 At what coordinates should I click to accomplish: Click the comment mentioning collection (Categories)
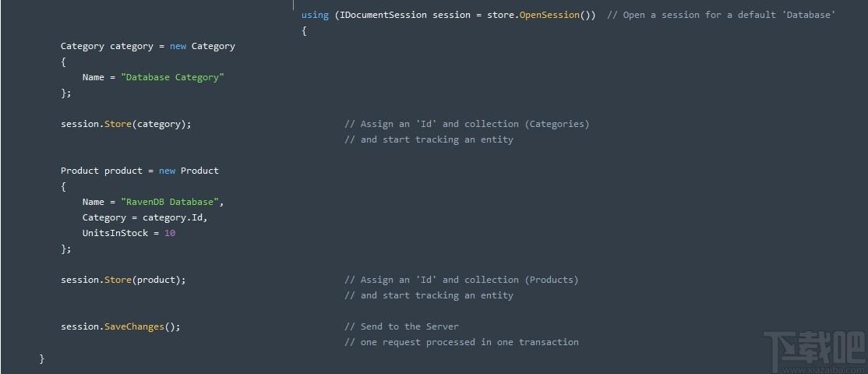pyautogui.click(x=467, y=124)
